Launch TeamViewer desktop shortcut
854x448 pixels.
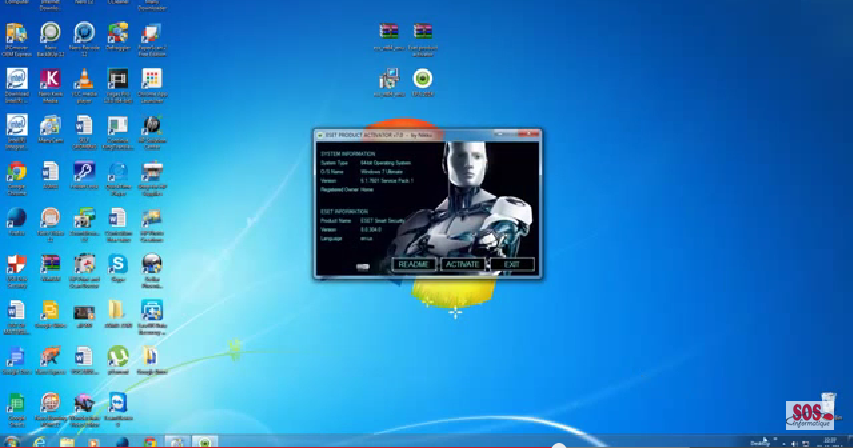(x=118, y=403)
